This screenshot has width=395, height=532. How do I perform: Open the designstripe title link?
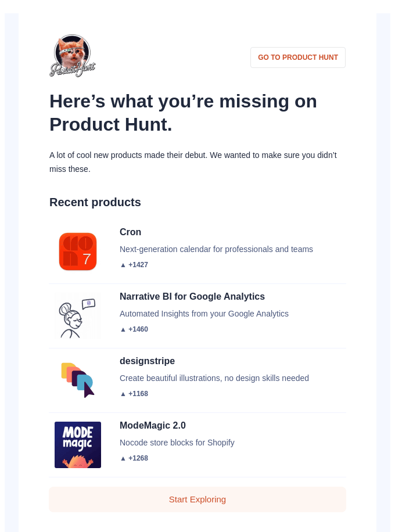pos(148,361)
